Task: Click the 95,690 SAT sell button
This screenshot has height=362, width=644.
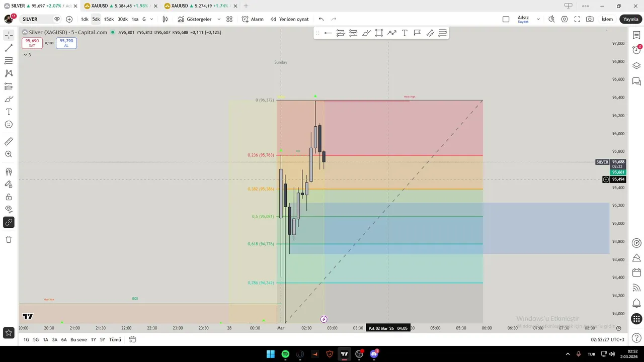Action: pyautogui.click(x=32, y=43)
